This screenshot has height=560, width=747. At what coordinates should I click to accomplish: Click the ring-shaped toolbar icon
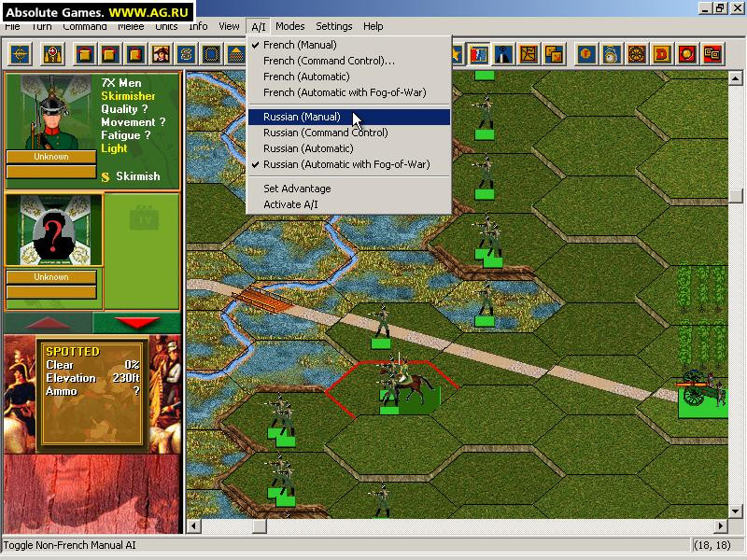click(612, 54)
